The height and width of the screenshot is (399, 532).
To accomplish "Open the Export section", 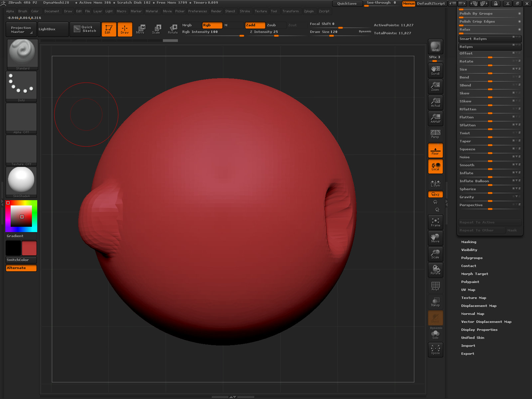I will coord(467,353).
